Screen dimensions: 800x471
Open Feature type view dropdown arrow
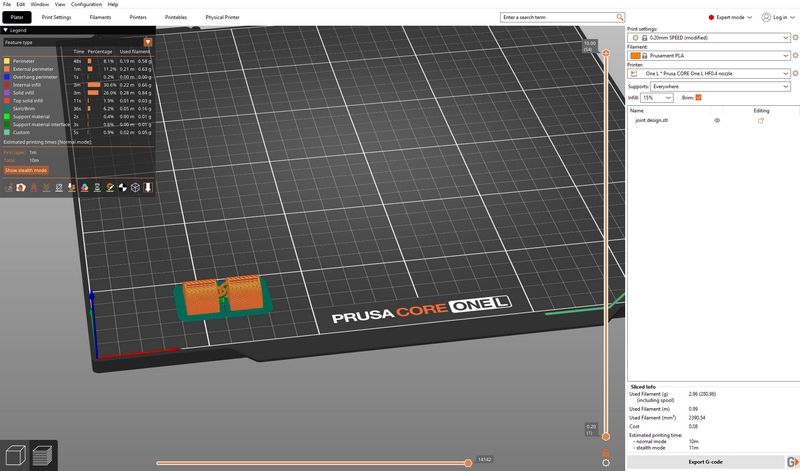coord(148,42)
